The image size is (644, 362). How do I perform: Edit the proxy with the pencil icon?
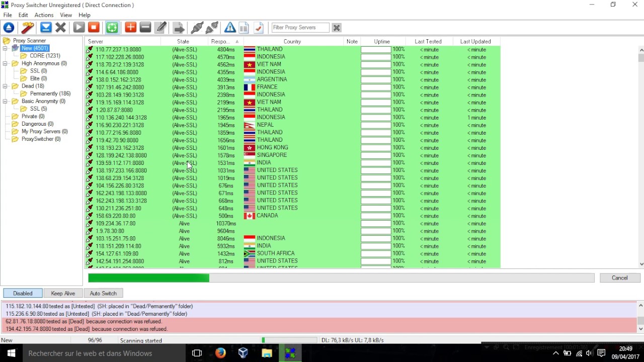click(x=160, y=28)
